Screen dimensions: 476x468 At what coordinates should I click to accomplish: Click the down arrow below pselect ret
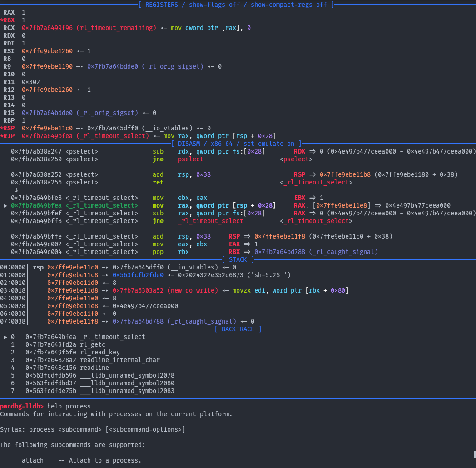coord(17,190)
